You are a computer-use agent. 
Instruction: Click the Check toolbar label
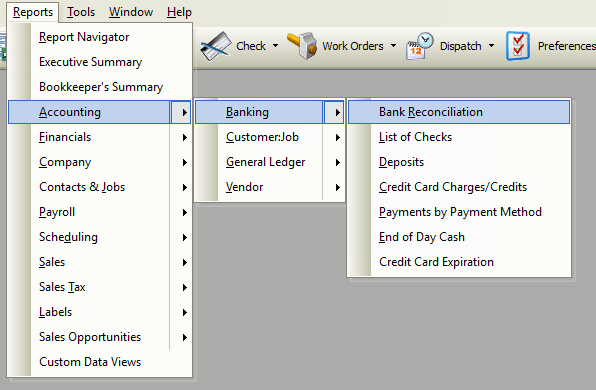pyautogui.click(x=251, y=46)
